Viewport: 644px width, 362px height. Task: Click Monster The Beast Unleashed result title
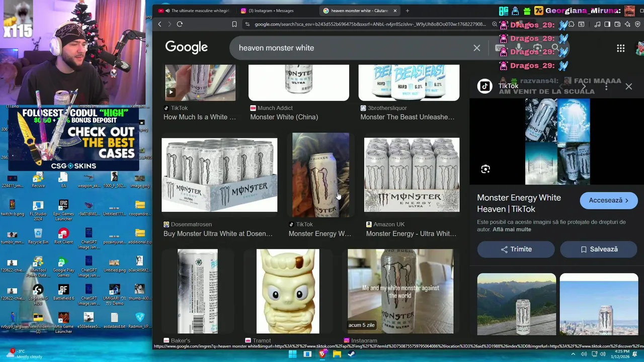tap(408, 117)
